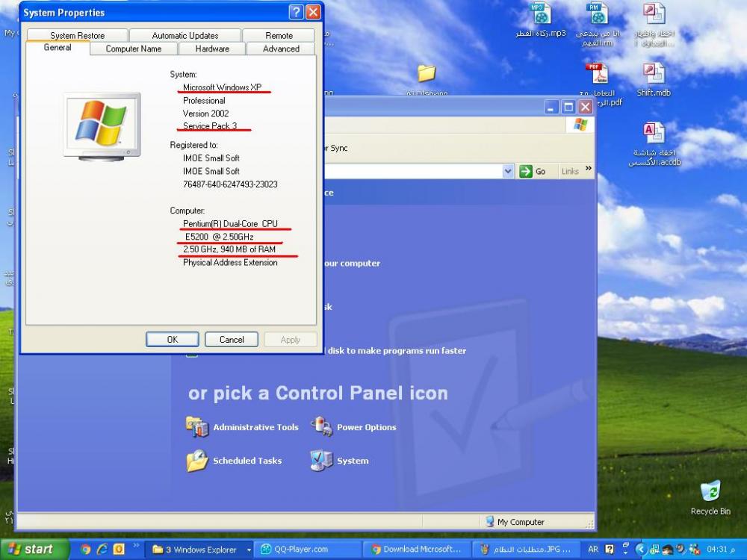Viewport: 747px width, 560px height.
Task: Switch to the System Restore tab
Action: click(x=77, y=35)
